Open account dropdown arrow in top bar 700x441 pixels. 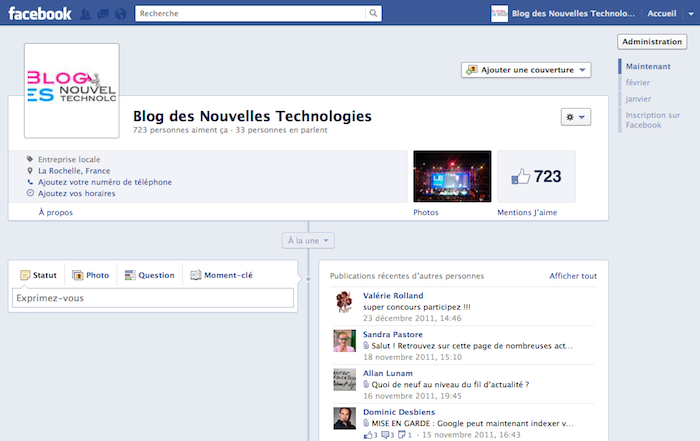(691, 14)
